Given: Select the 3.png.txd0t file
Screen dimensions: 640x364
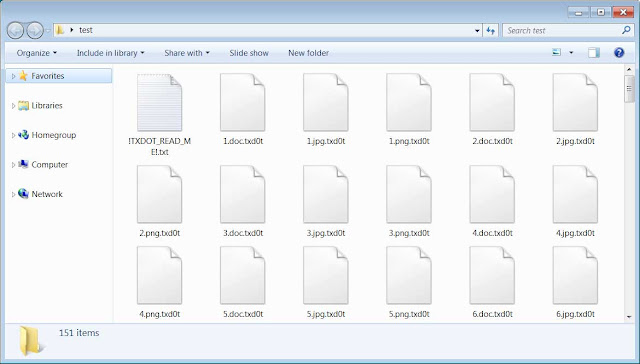Looking at the screenshot, I should coord(409,201).
